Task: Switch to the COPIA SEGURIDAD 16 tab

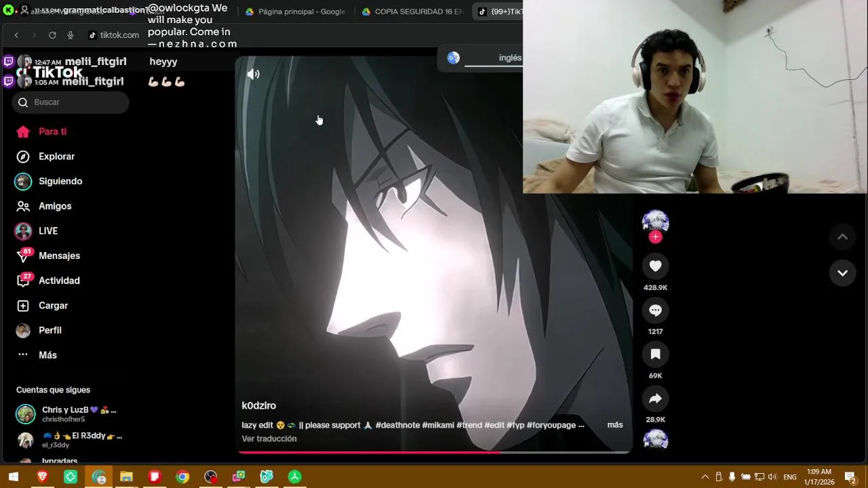Action: (x=412, y=12)
